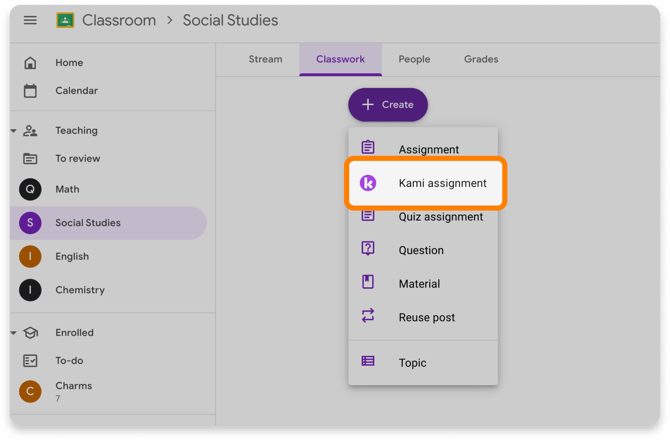This screenshot has width=670, height=440.
Task: Click the Social Studies S avatar
Action: pos(30,223)
